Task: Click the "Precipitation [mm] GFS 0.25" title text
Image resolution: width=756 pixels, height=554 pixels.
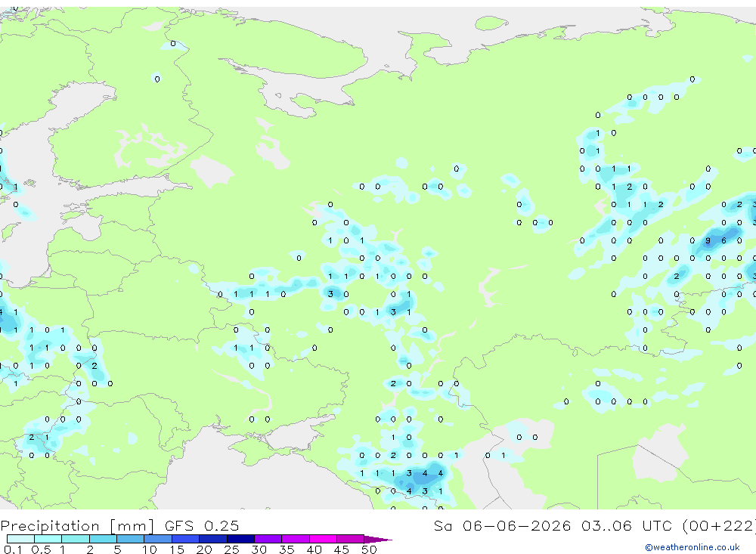Action: 119,525
